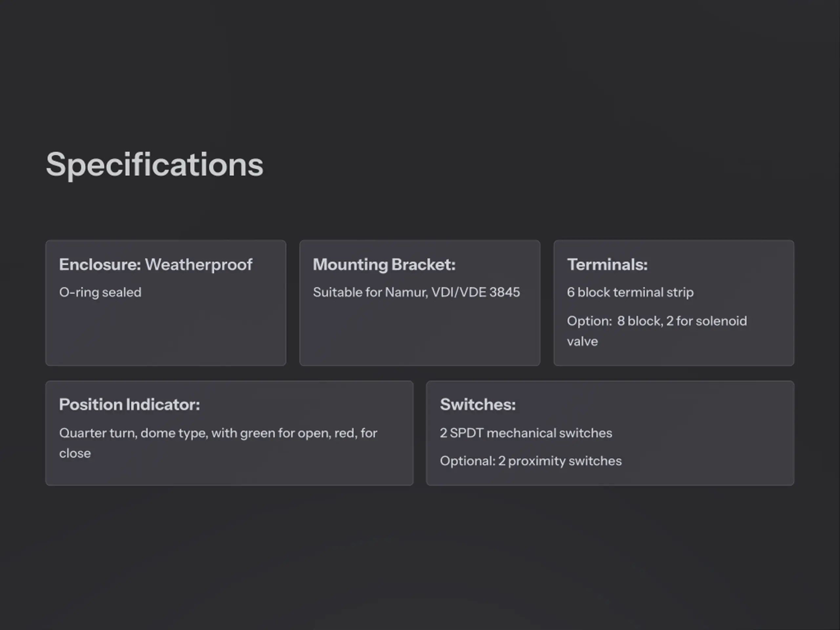The image size is (840, 630).
Task: Select the Position Indicator: heading
Action: [130, 405]
